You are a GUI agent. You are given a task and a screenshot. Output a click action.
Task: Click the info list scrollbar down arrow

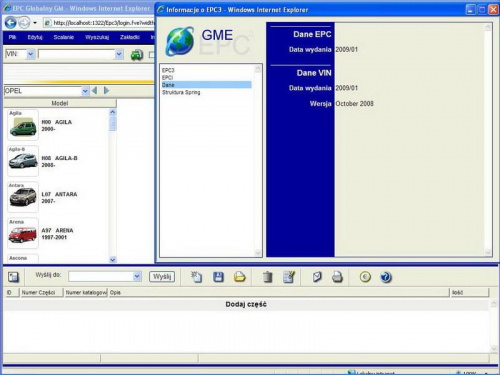tap(258, 253)
